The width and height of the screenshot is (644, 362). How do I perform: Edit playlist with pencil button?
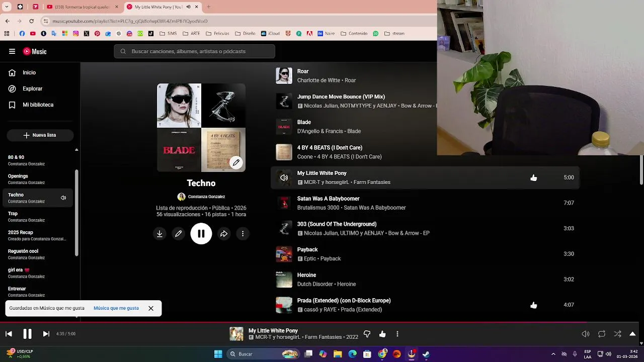pyautogui.click(x=179, y=234)
